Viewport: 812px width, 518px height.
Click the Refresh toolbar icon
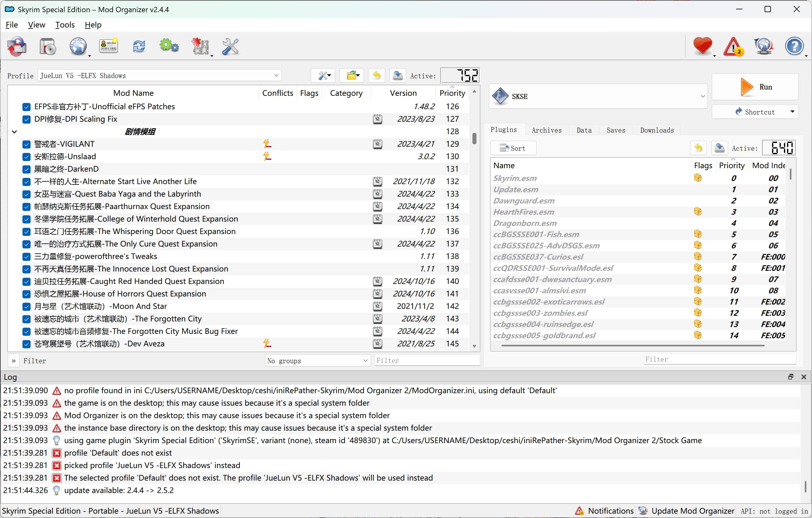139,46
